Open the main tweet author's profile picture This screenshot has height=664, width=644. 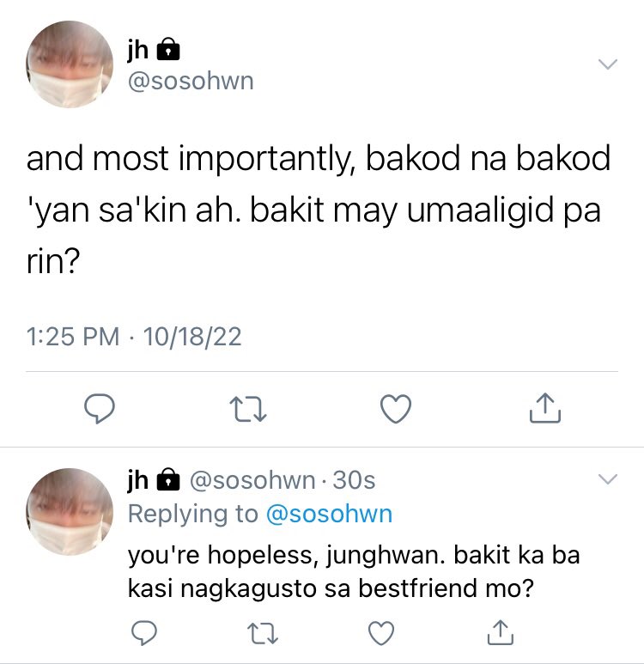click(x=70, y=64)
